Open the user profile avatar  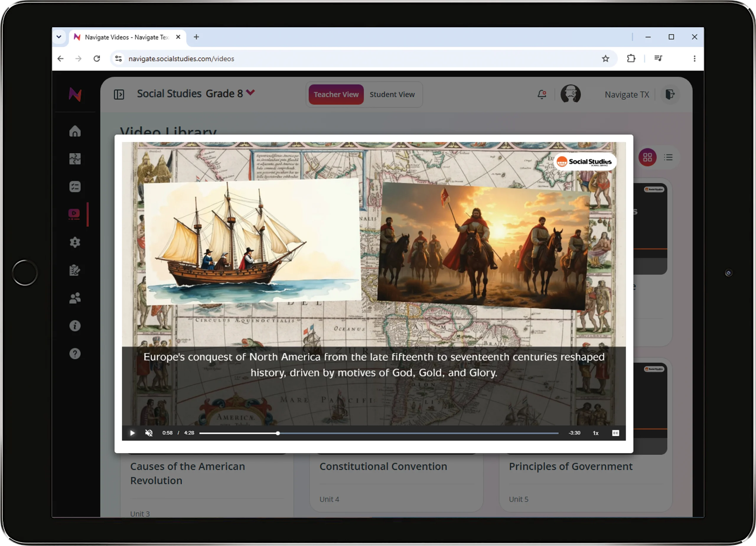[570, 94]
